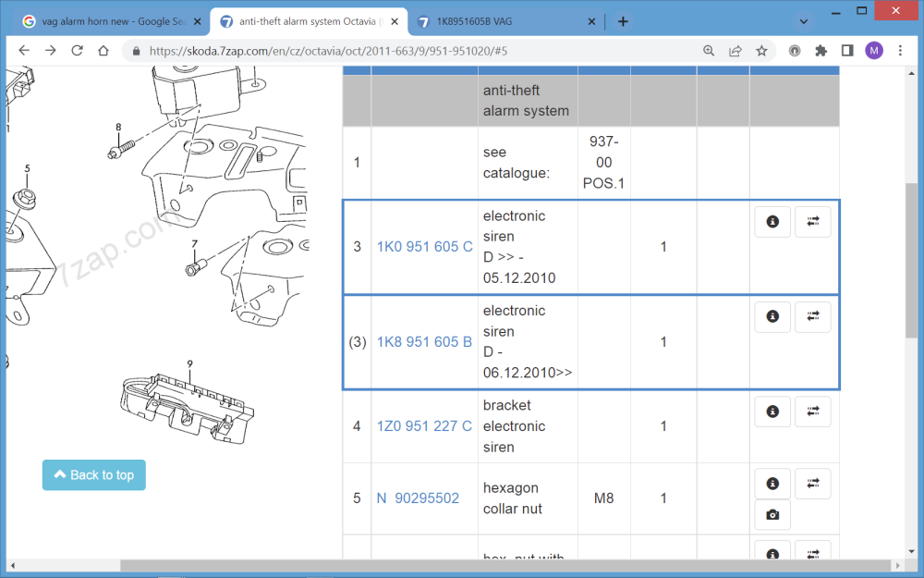Open Chrome extensions puzzle icon
Image resolution: width=924 pixels, height=578 pixels.
point(821,51)
